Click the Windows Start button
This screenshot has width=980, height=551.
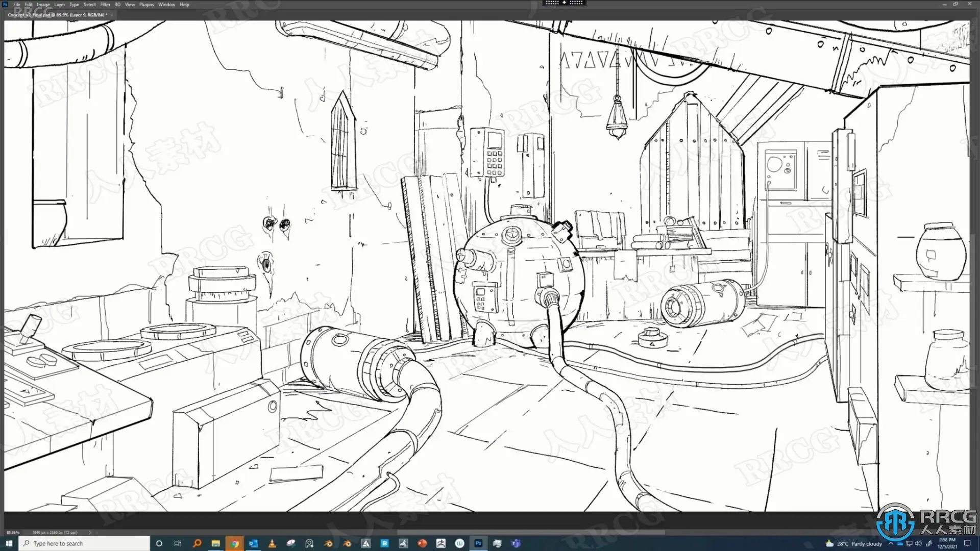coord(9,543)
